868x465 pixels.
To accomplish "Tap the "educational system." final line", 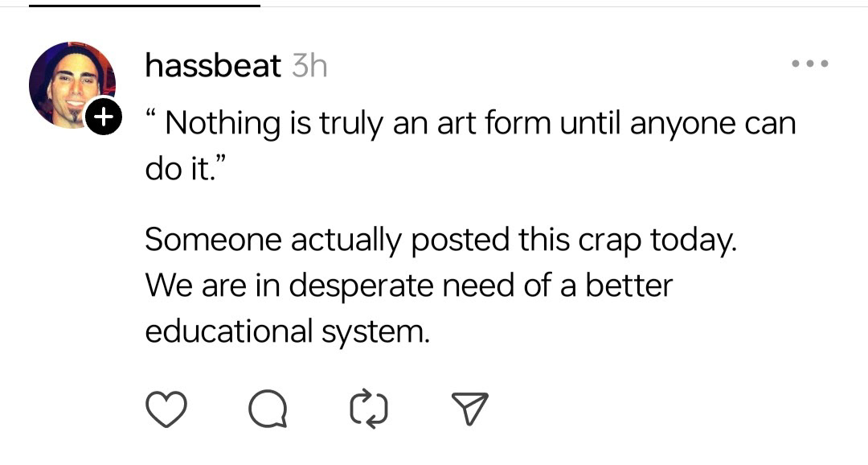I will pos(287,331).
